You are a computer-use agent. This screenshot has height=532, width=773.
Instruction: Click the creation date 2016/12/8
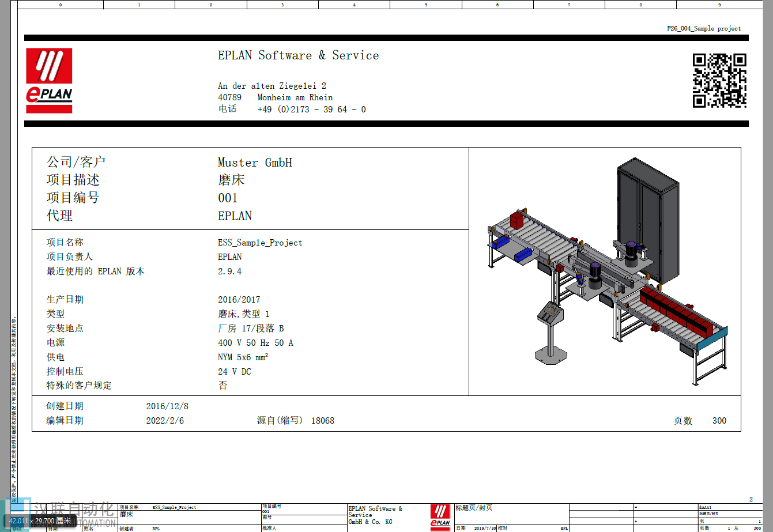[167, 406]
